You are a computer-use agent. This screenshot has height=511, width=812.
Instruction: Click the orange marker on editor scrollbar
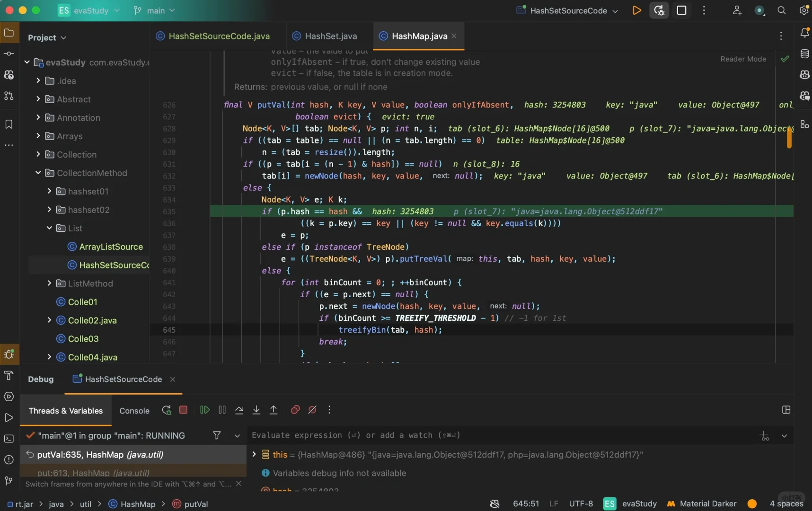789,138
